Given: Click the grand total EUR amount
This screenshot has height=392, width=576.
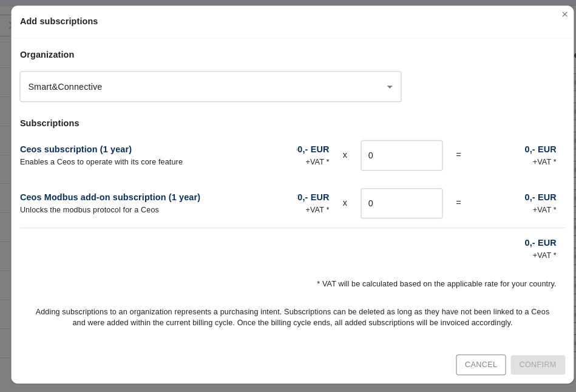Looking at the screenshot, I should 540,243.
